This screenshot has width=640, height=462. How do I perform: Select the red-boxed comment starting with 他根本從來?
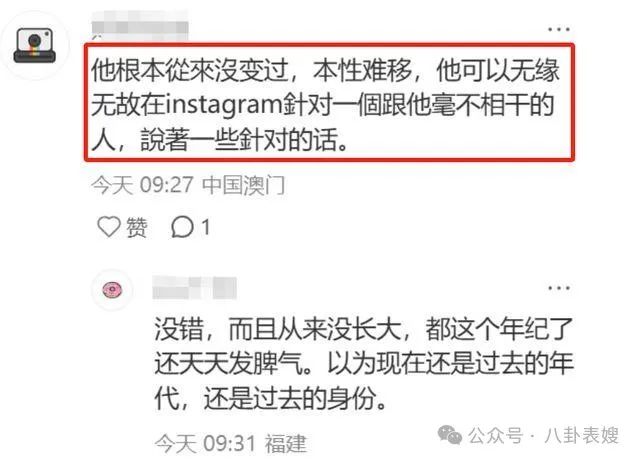(329, 104)
